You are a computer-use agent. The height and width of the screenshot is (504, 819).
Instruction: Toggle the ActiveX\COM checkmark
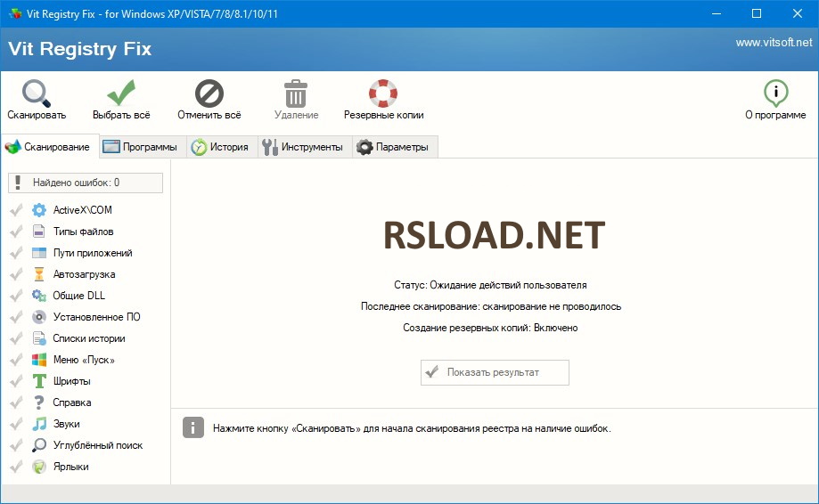(x=16, y=210)
